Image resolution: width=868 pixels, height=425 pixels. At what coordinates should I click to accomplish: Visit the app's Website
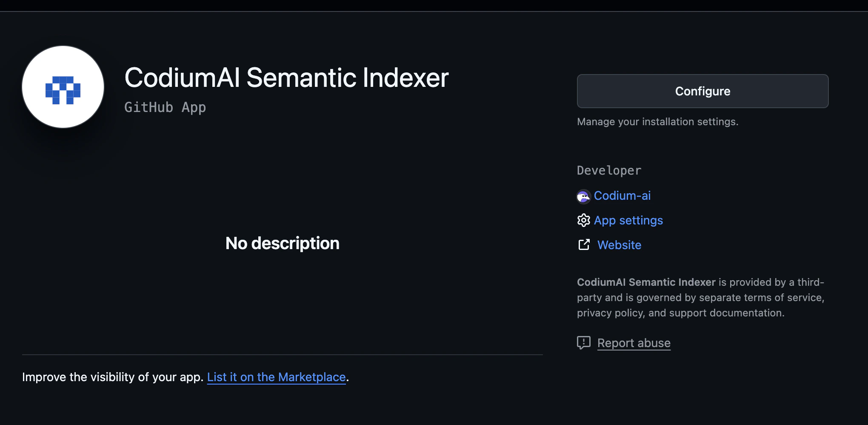pyautogui.click(x=619, y=245)
